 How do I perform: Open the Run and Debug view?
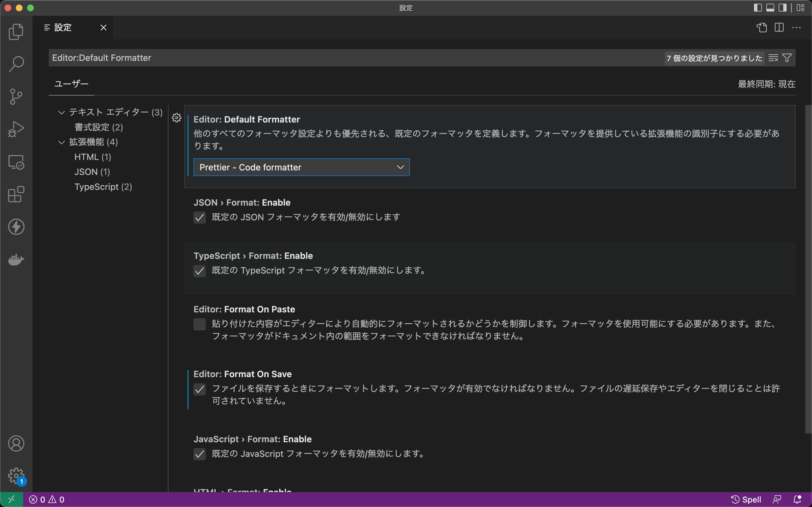16,128
